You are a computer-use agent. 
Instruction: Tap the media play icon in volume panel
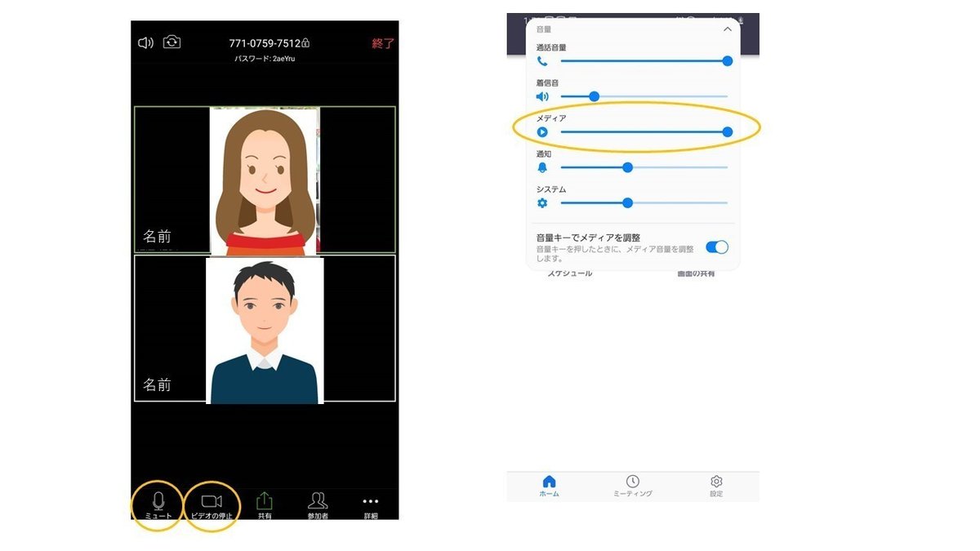(x=544, y=131)
